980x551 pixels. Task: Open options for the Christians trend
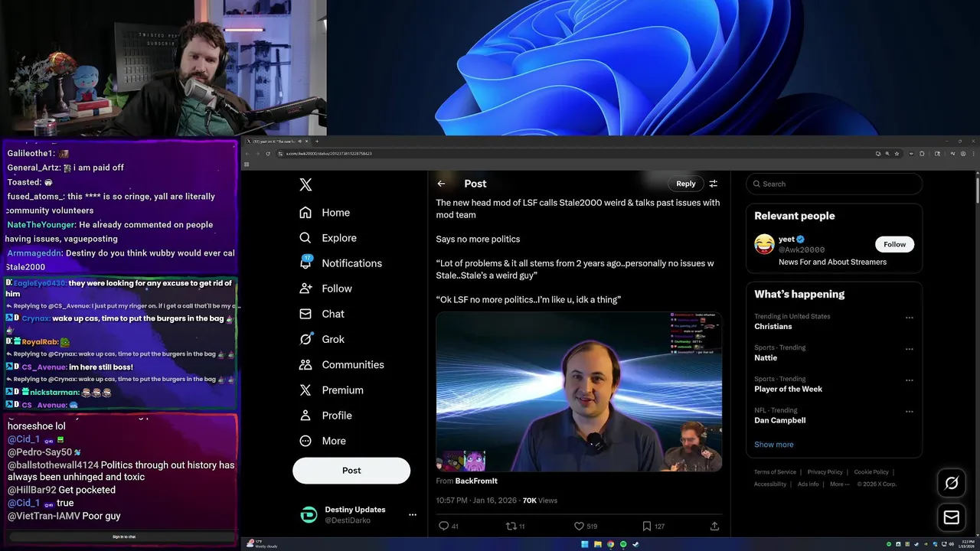tap(910, 318)
